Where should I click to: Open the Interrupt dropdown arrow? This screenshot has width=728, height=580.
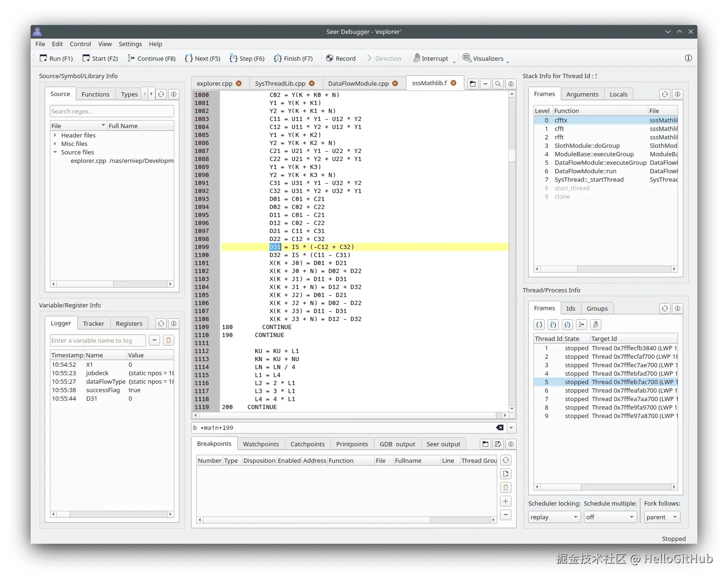[454, 61]
